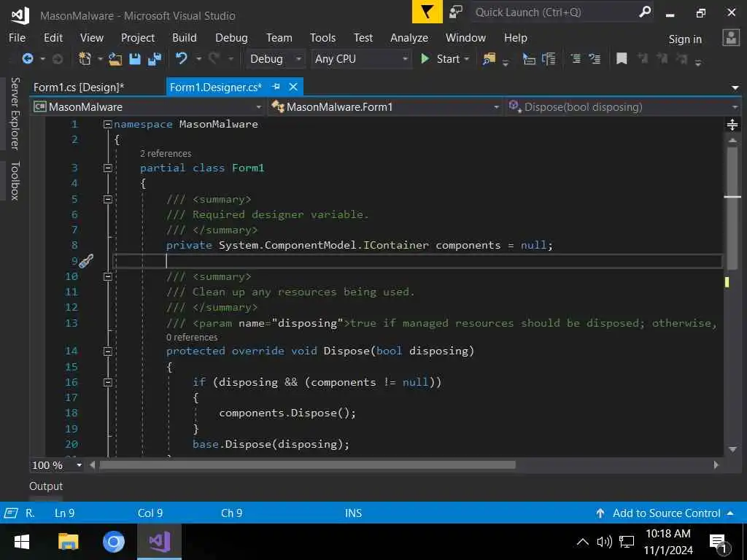Open the Windows notification center icon
747x560 pixels.
[719, 542]
